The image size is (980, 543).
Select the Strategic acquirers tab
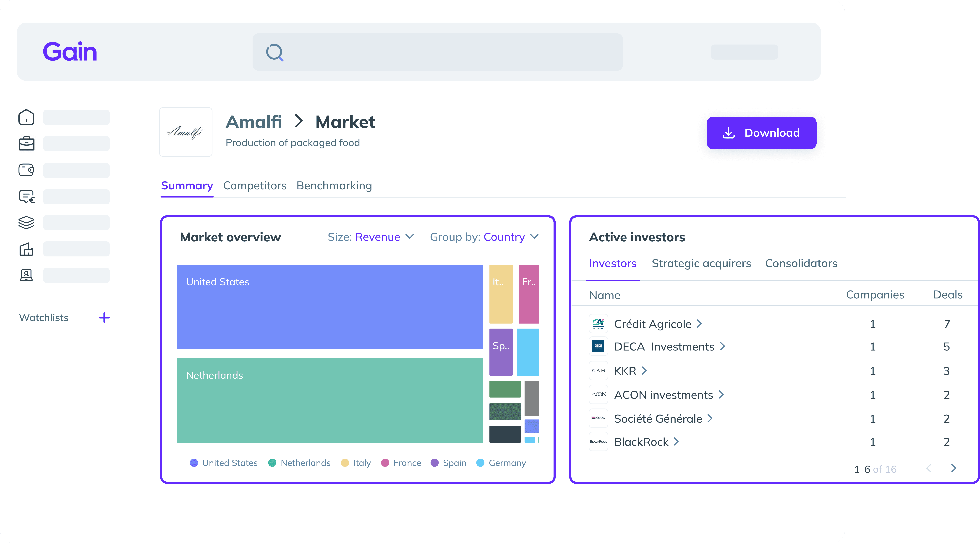(701, 263)
